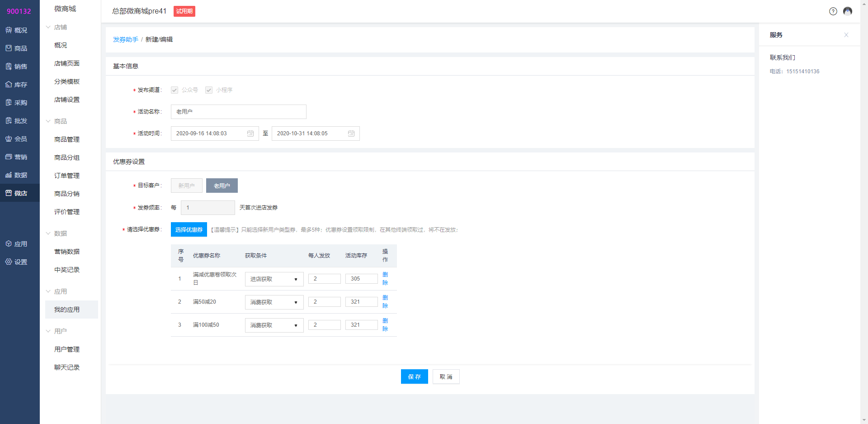Open 用户管理 menu item
The width and height of the screenshot is (868, 424).
pos(67,349)
